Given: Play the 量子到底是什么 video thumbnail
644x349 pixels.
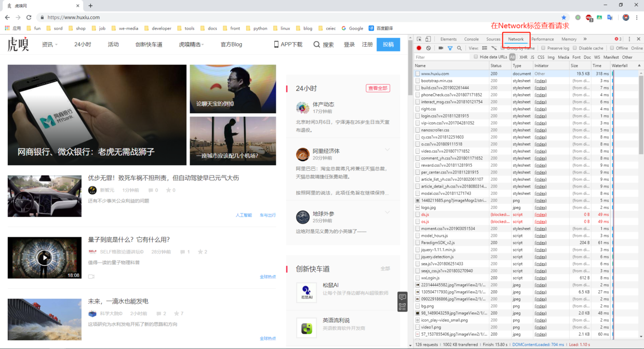Looking at the screenshot, I should click(x=45, y=258).
